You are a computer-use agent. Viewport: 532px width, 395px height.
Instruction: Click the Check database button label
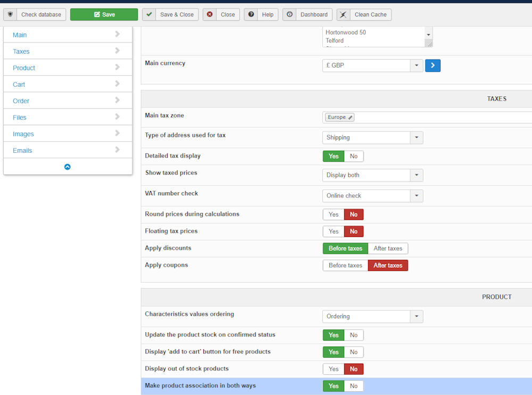pyautogui.click(x=41, y=14)
